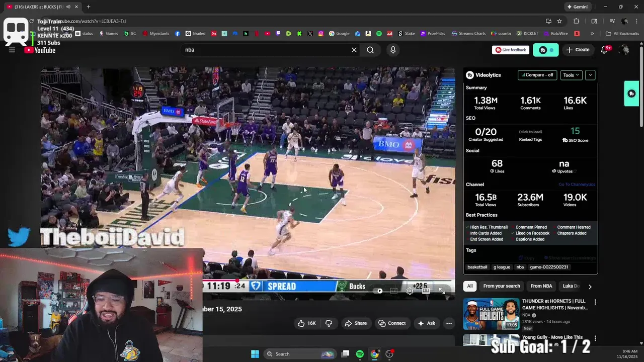Click the Connect button
644x362 pixels.
click(x=392, y=323)
